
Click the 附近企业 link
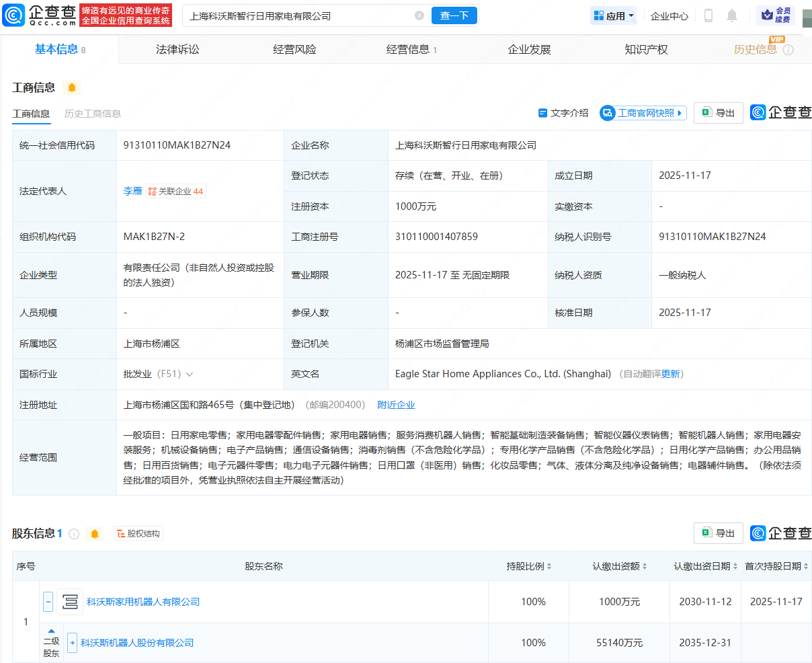(x=396, y=405)
